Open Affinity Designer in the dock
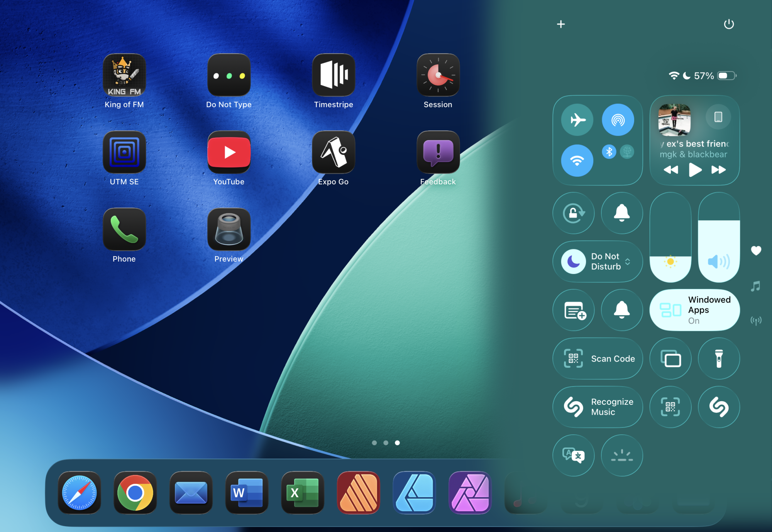 coord(414,493)
